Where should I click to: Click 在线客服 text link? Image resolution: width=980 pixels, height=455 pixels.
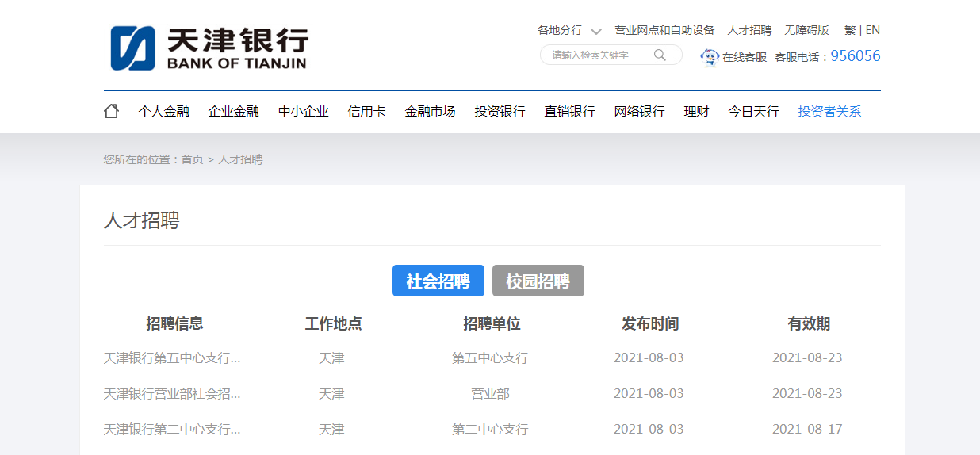point(745,57)
